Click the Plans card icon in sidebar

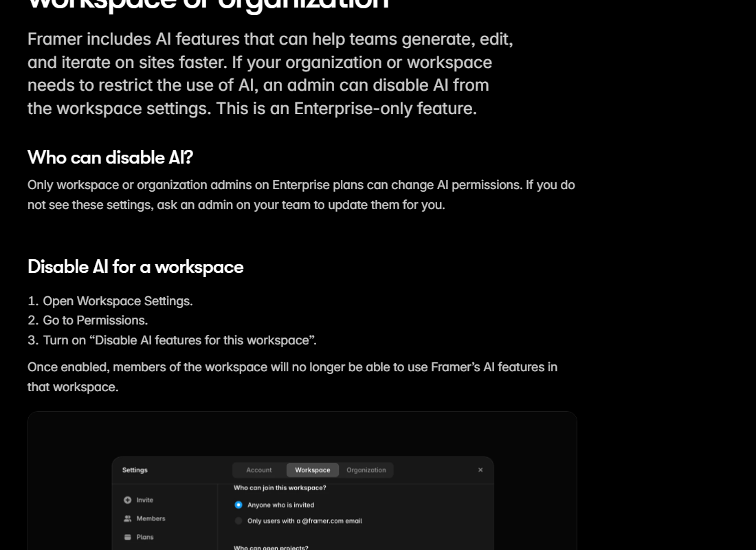[127, 537]
